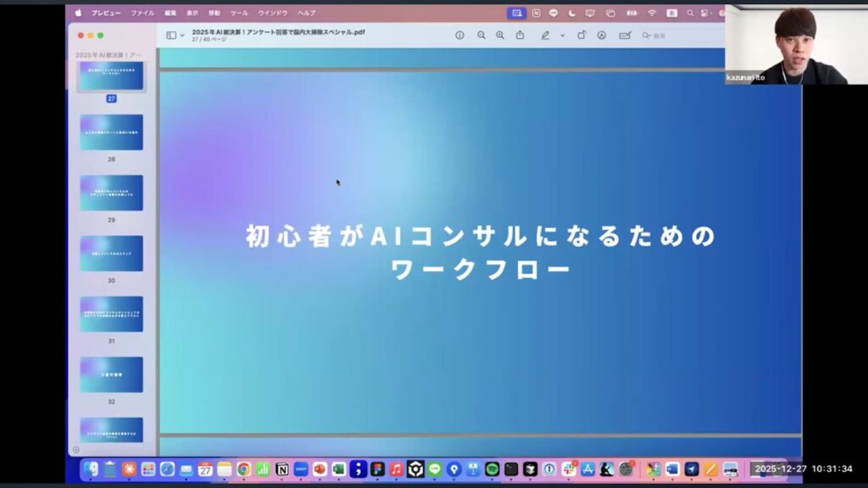Zoom out using the magnifier minus icon
868x488 pixels.
(x=481, y=36)
